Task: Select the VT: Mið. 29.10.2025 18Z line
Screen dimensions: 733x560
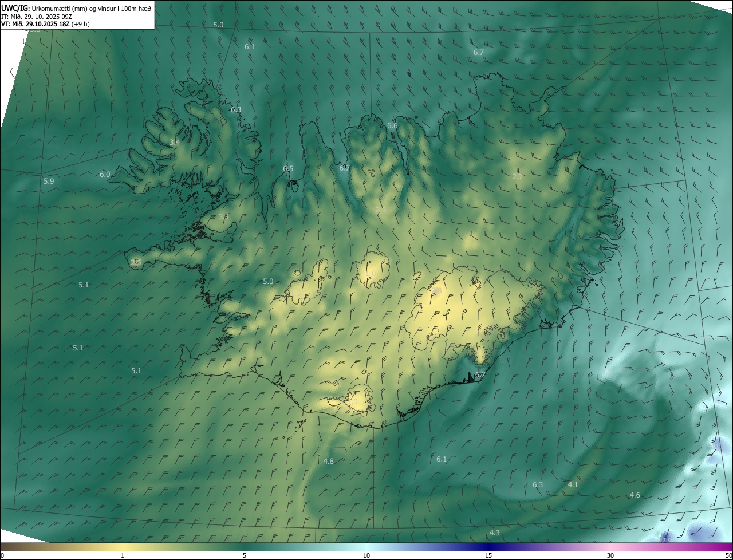Action: click(x=45, y=24)
